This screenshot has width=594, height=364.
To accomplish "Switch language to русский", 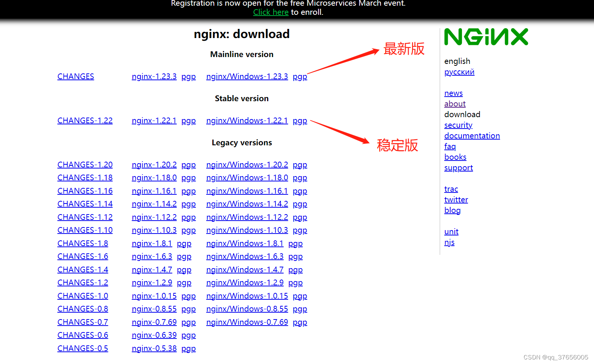I will [x=459, y=72].
